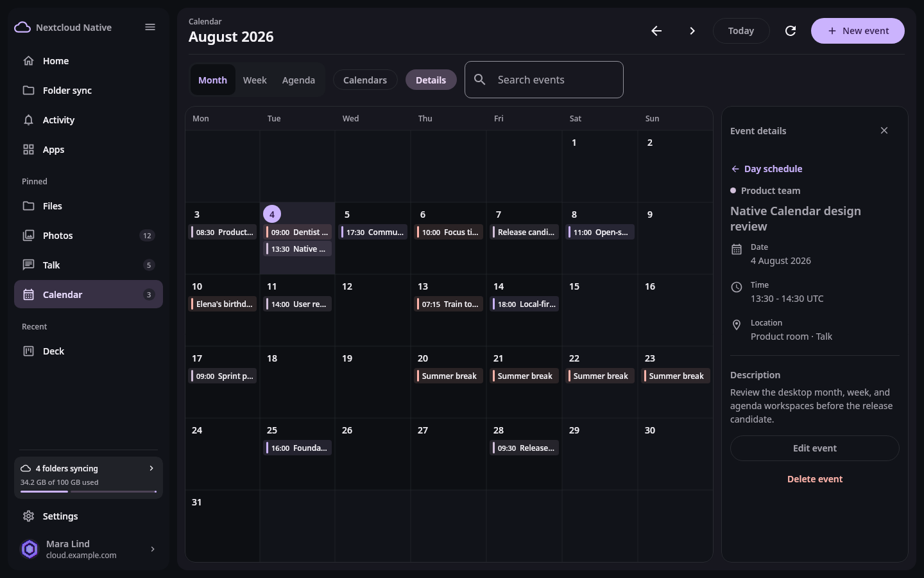The image size is (924, 578).
Task: Click the storage usage progress bar
Action: click(89, 492)
